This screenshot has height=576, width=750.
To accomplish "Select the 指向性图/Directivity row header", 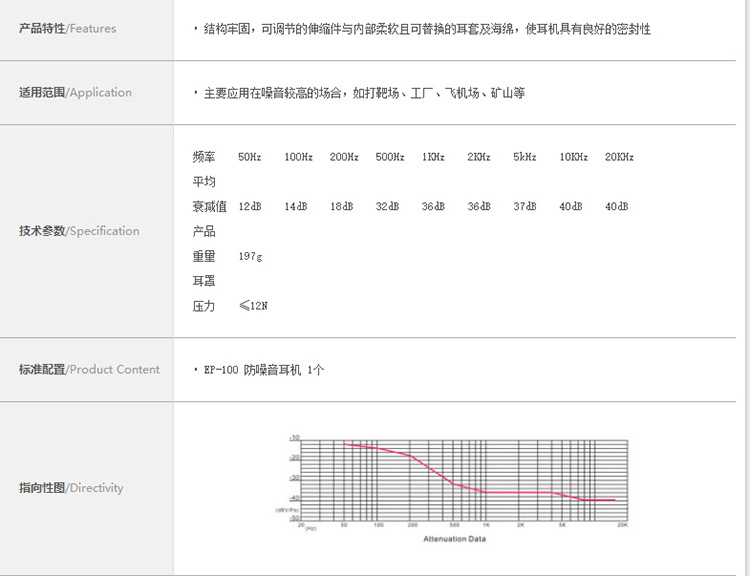I will tap(71, 488).
